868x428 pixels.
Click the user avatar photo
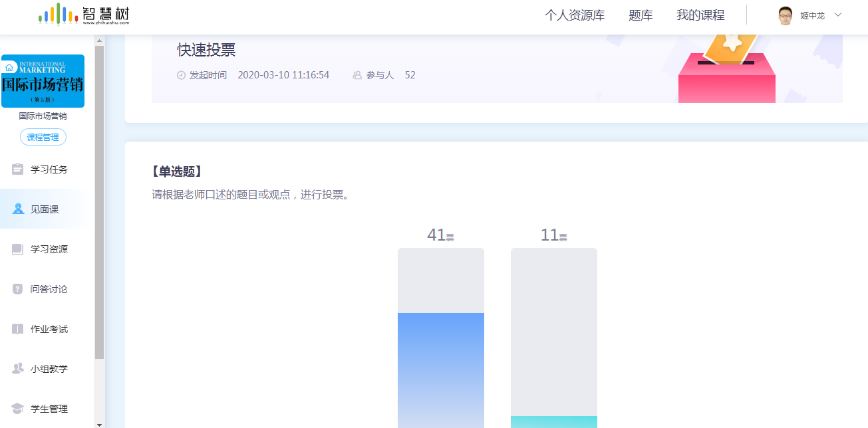pyautogui.click(x=786, y=15)
